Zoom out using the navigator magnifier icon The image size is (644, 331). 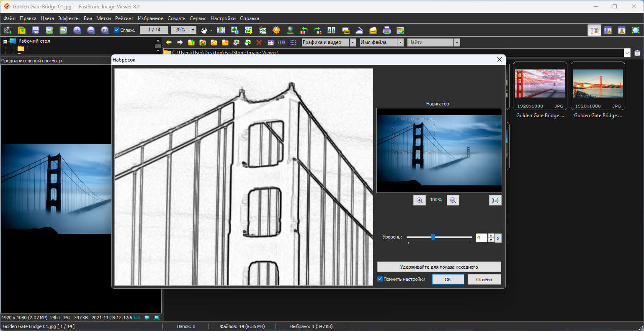[453, 200]
